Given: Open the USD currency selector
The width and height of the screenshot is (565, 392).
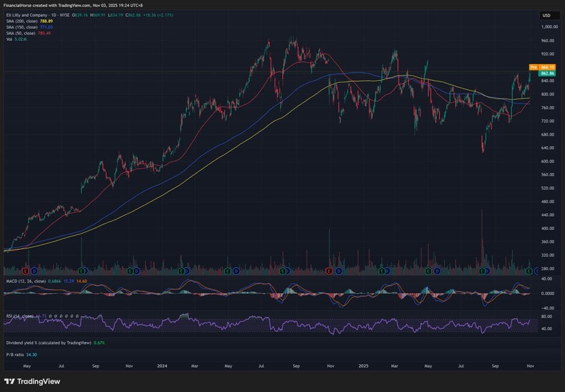Looking at the screenshot, I should (x=546, y=16).
